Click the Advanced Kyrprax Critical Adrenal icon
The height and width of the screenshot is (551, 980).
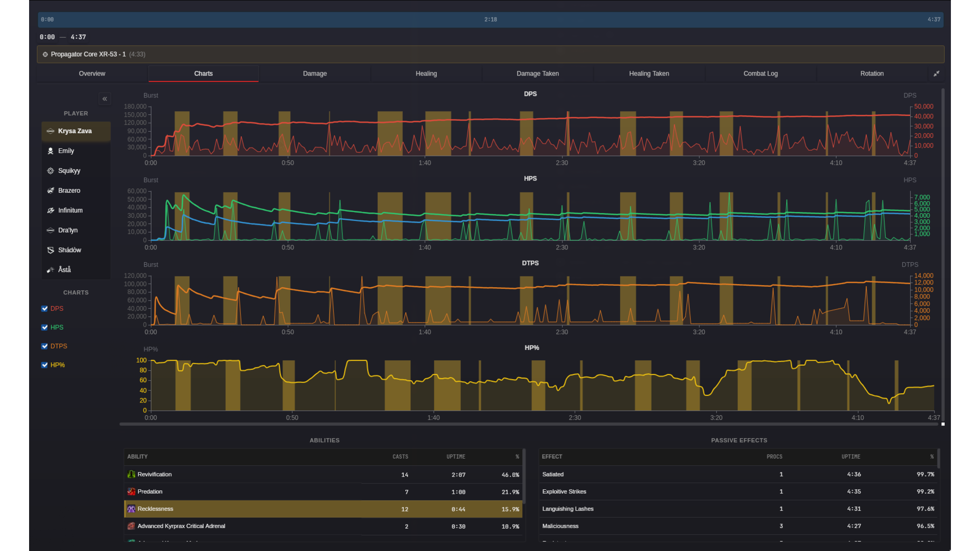pyautogui.click(x=131, y=526)
